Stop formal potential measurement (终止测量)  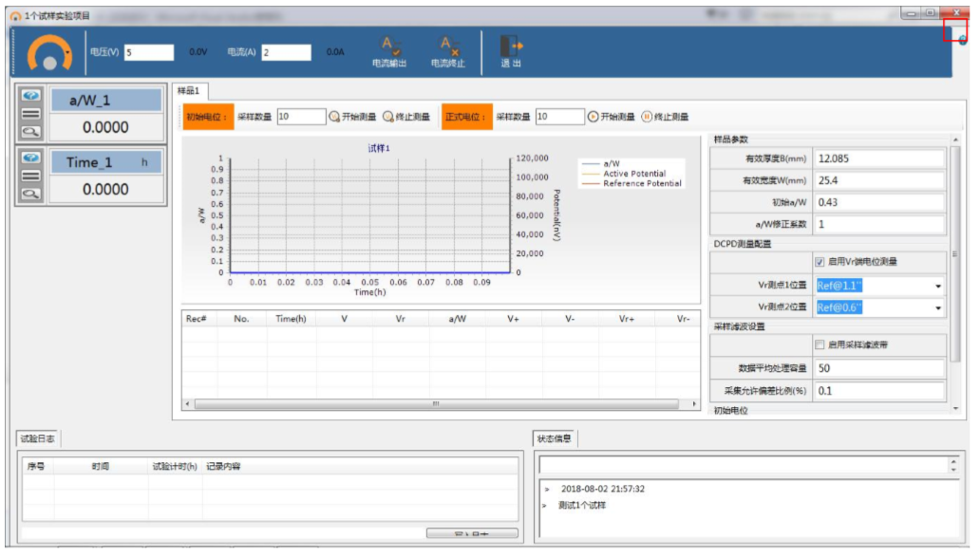tap(665, 117)
